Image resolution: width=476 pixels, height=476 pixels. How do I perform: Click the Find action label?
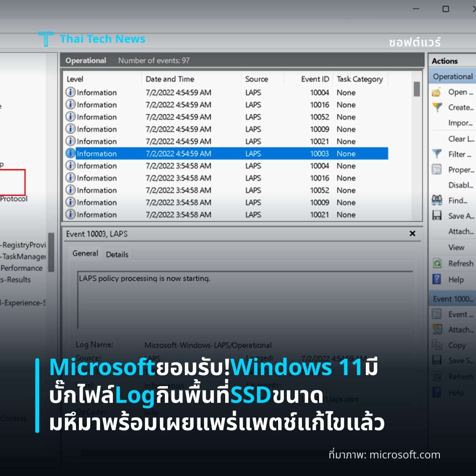click(458, 201)
